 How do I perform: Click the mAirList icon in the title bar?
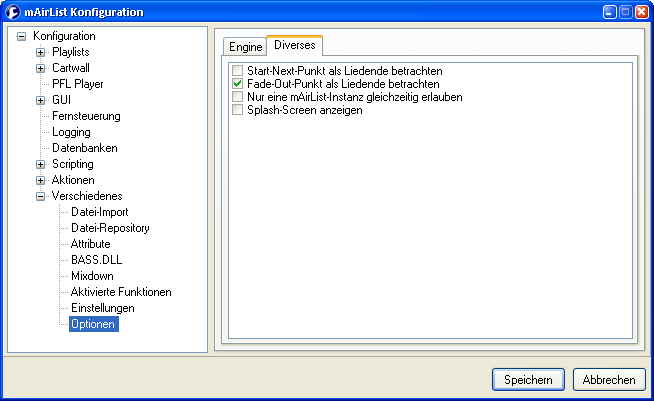13,12
